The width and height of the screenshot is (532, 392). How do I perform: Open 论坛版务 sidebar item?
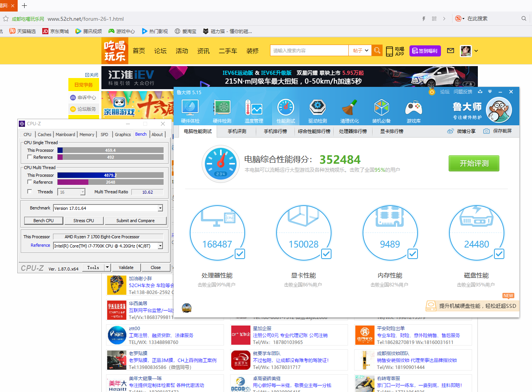tap(83, 109)
